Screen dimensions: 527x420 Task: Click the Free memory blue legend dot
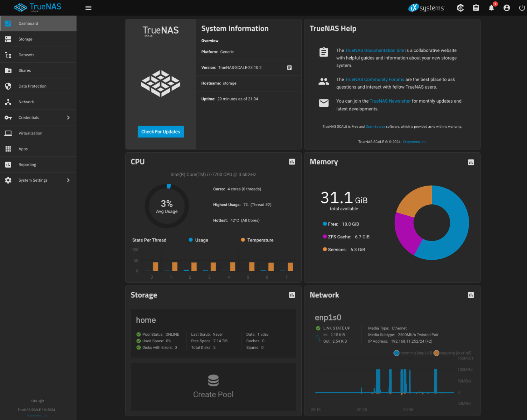pyautogui.click(x=325, y=224)
